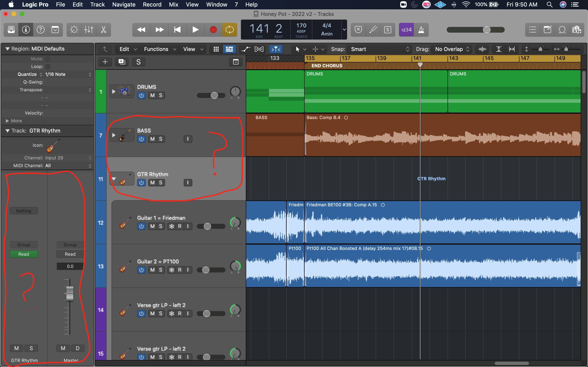This screenshot has height=367, width=588.
Task: Click the green Read automation button
Action: [x=23, y=254]
